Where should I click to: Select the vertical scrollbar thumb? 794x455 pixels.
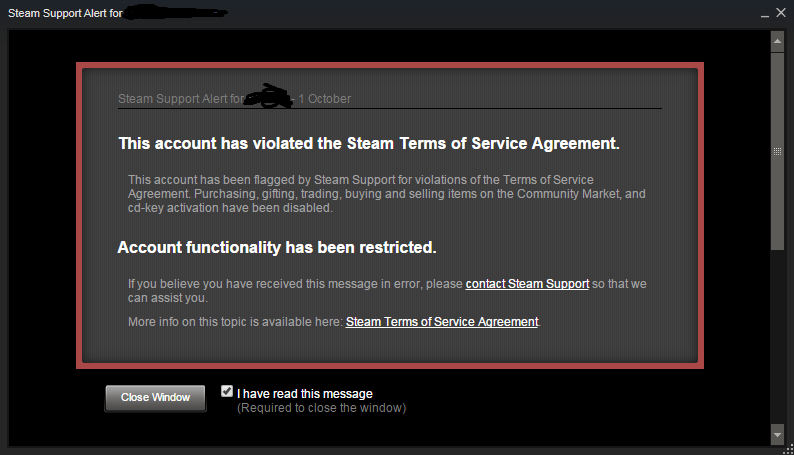(777, 151)
